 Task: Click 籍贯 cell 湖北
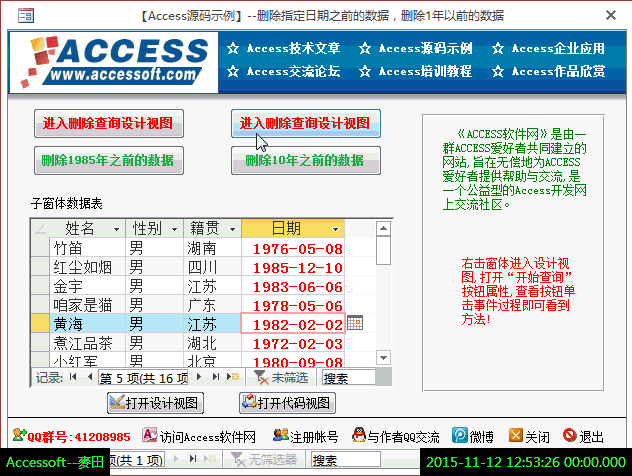pyautogui.click(x=212, y=343)
